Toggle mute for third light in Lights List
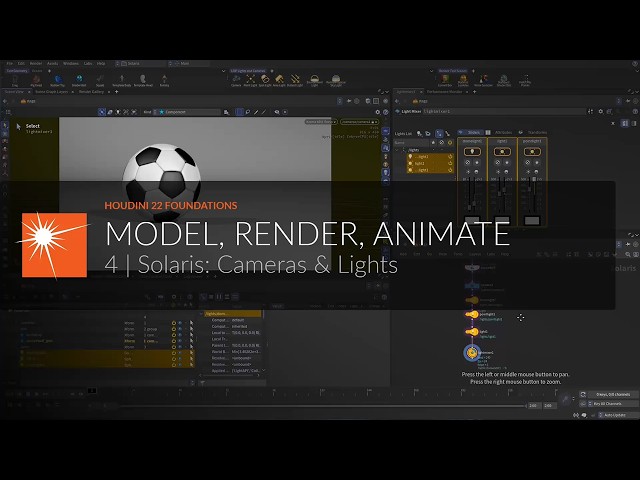Viewport: 640px width, 480px height. coord(450,170)
